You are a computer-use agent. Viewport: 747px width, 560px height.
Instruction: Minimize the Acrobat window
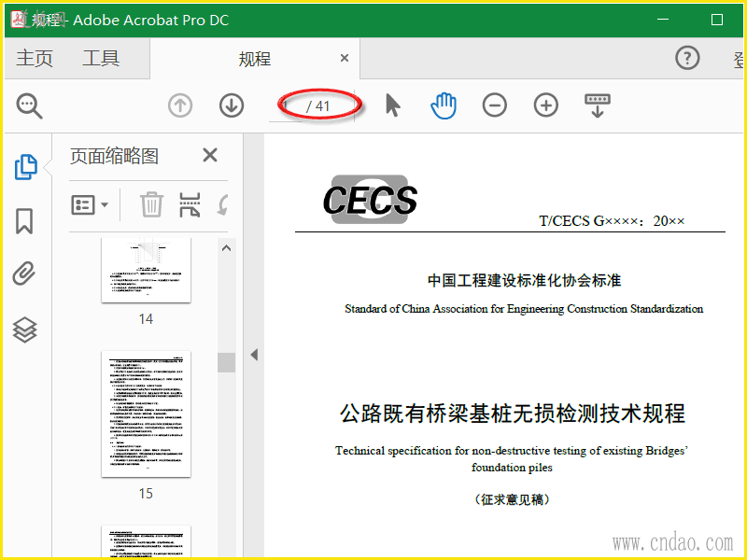(x=663, y=20)
